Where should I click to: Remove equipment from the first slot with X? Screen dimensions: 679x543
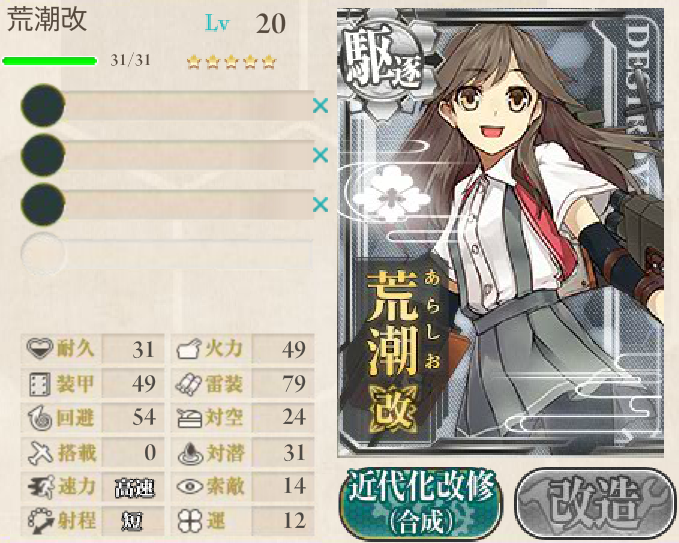(320, 106)
